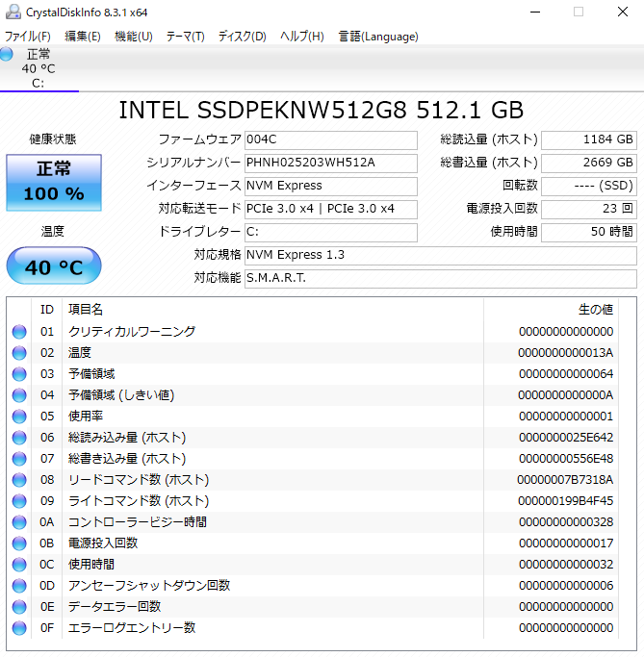
Task: Click status icon for ID 0B 電源投入回数 row
Action: pos(19,543)
